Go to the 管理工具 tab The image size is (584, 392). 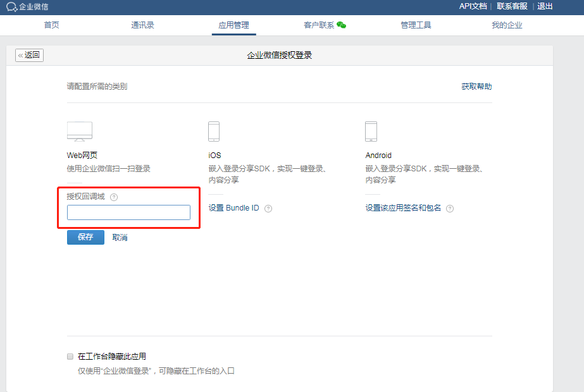point(416,25)
